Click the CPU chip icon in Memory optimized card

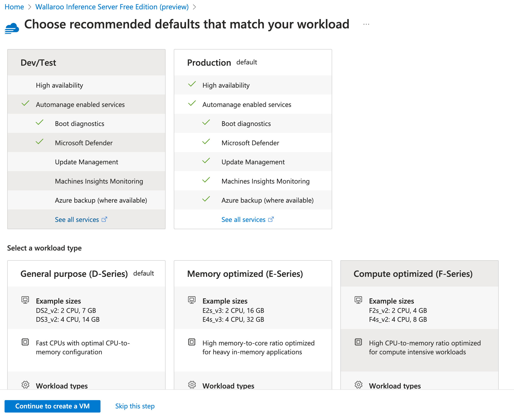pos(192,342)
